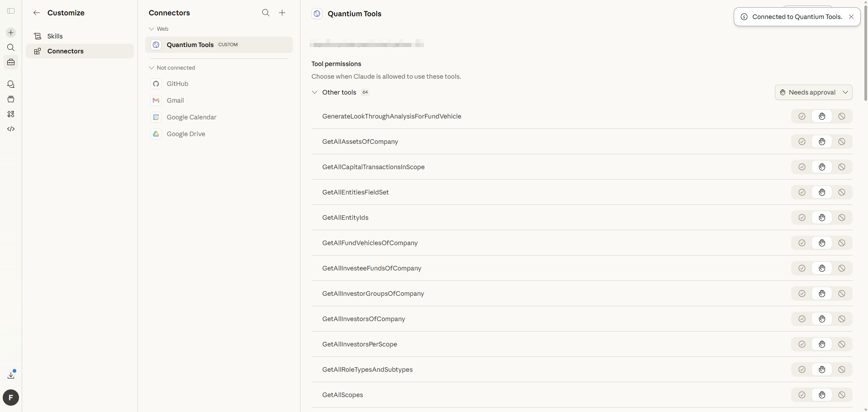Open the Needs approval dropdown
This screenshot has width=868, height=412.
tap(813, 92)
